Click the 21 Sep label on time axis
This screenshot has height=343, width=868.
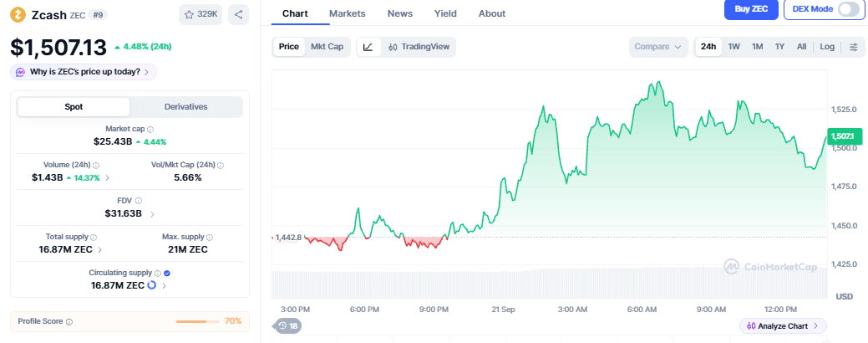point(503,310)
